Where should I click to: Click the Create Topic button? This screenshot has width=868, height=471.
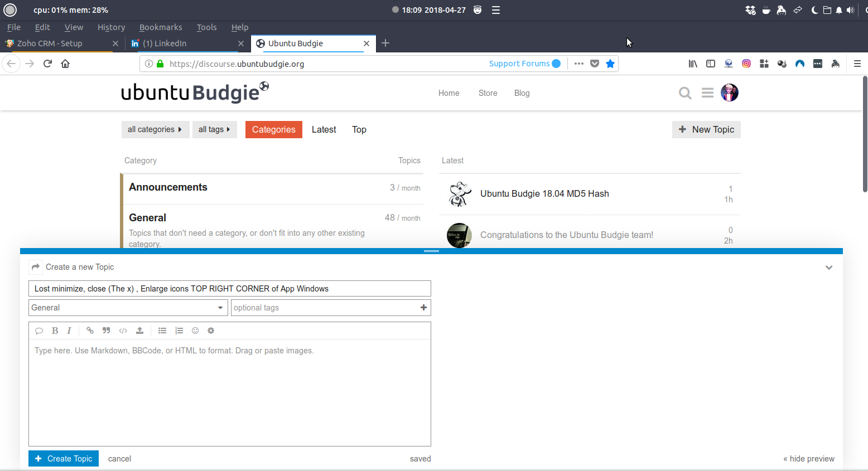pyautogui.click(x=64, y=459)
